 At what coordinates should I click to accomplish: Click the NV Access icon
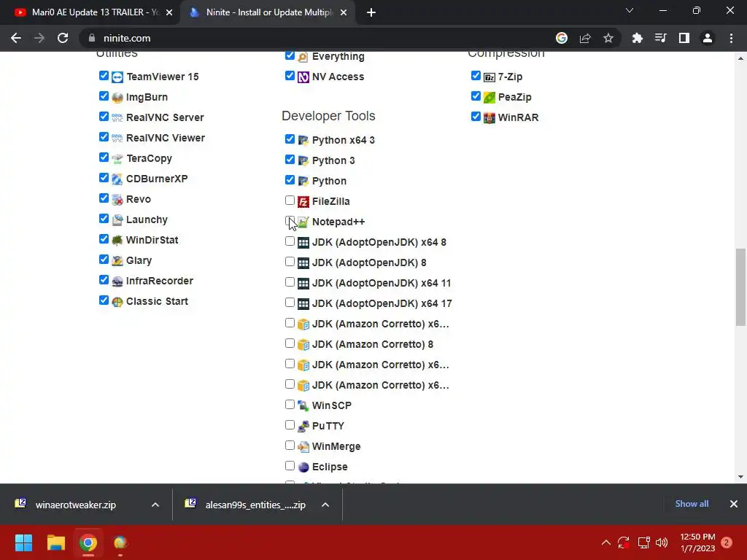(303, 77)
